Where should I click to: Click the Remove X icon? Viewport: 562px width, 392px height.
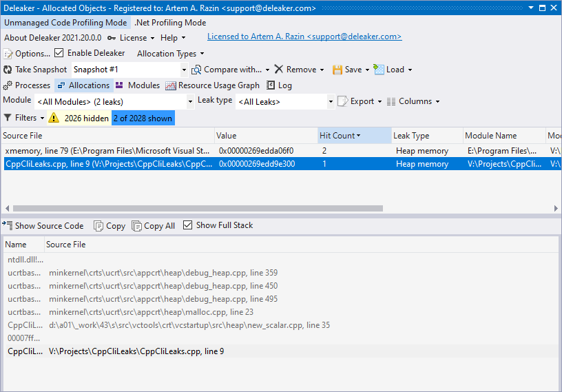(279, 69)
